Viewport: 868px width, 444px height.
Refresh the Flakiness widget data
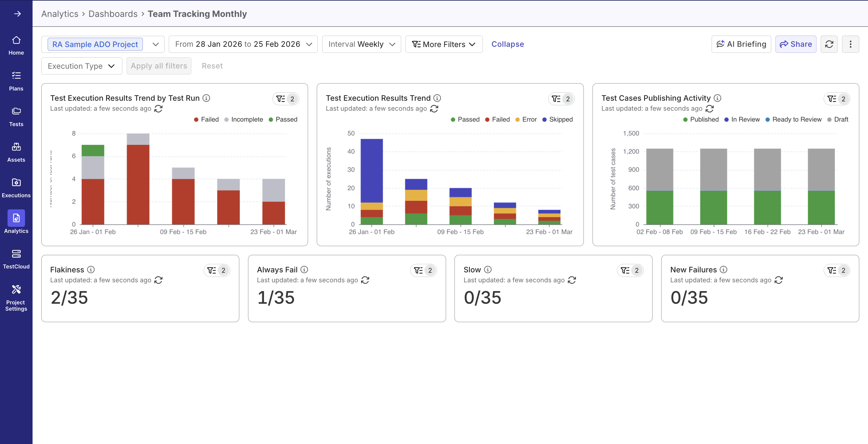pyautogui.click(x=159, y=280)
